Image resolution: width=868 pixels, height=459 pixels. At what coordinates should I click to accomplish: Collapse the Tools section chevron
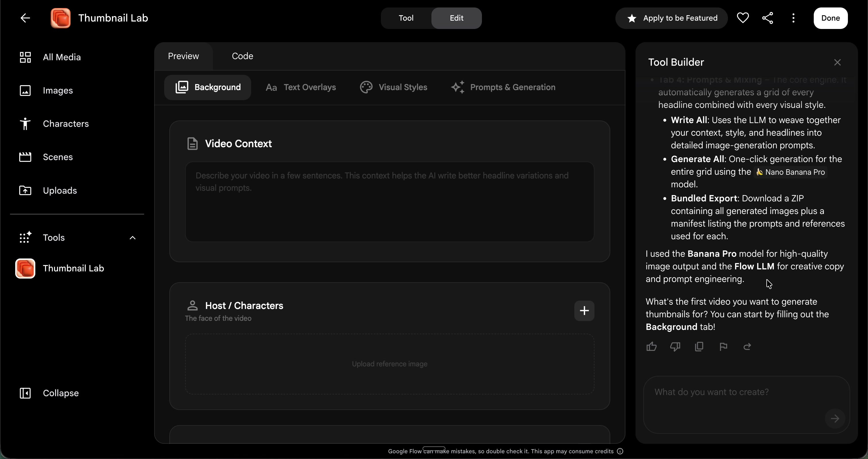click(x=132, y=238)
